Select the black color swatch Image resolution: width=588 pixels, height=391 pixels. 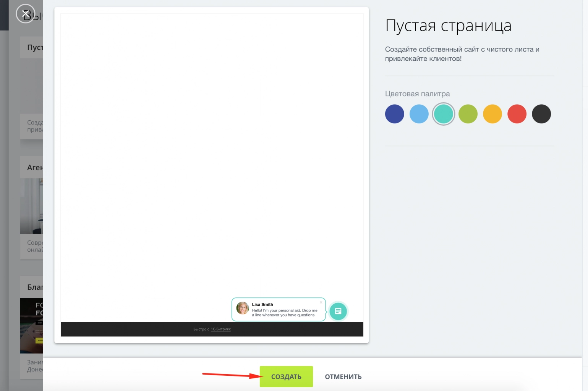click(x=541, y=114)
